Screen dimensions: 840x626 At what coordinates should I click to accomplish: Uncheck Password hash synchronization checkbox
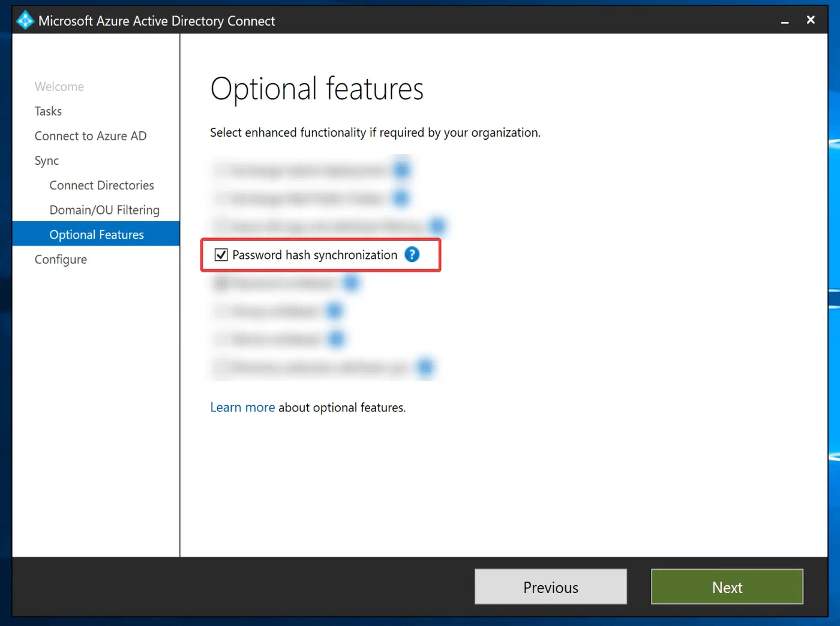221,255
